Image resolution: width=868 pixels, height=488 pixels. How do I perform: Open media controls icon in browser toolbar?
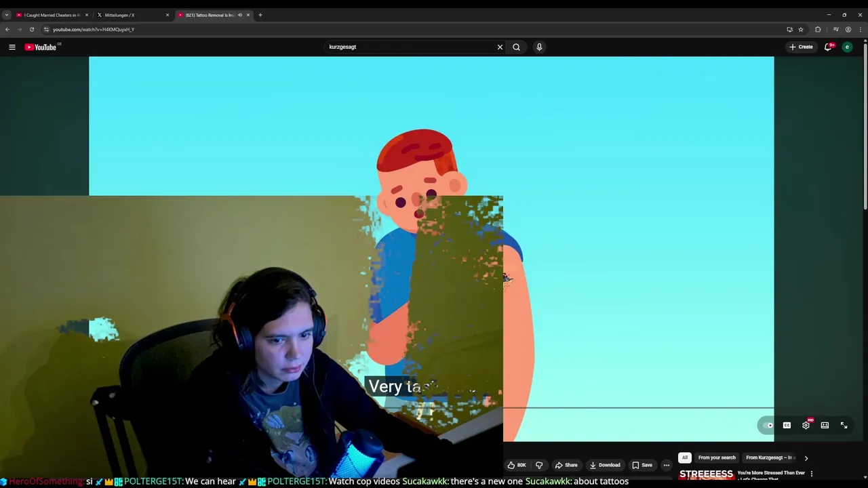click(835, 29)
